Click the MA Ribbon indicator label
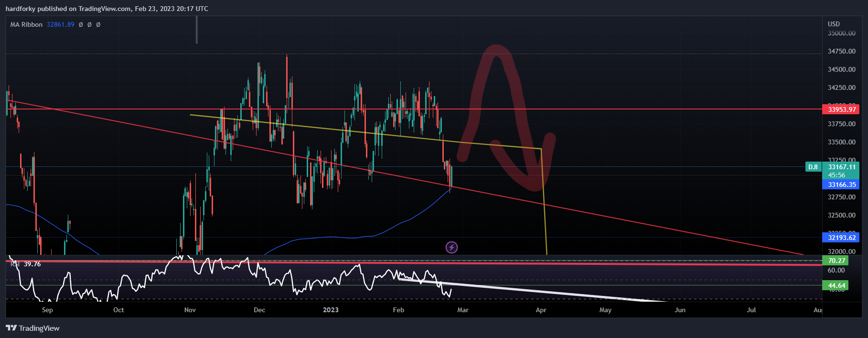Image resolution: width=868 pixels, height=338 pixels. coord(26,24)
